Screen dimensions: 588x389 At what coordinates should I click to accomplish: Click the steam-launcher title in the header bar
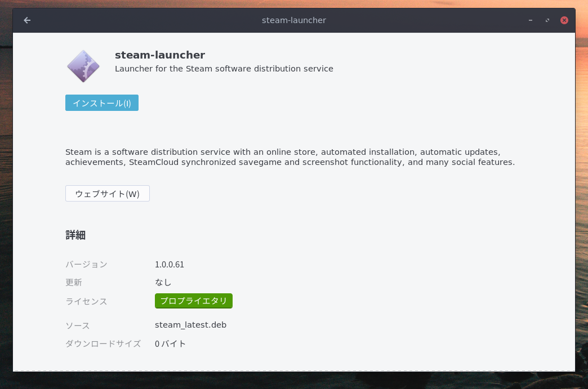click(x=293, y=20)
